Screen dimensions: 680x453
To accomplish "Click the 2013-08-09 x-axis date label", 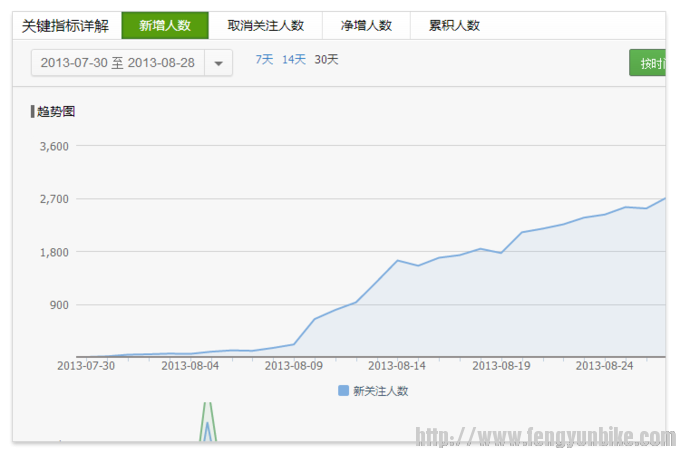I will 293,366.
